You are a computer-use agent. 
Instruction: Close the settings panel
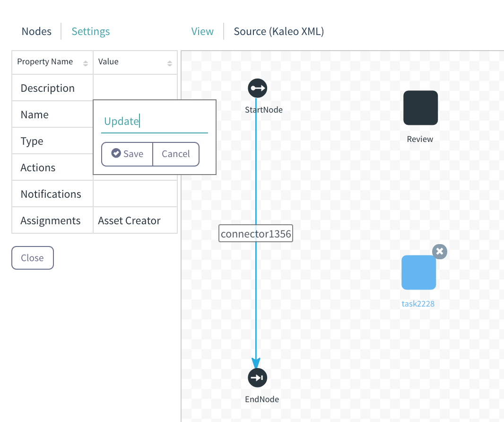[33, 258]
